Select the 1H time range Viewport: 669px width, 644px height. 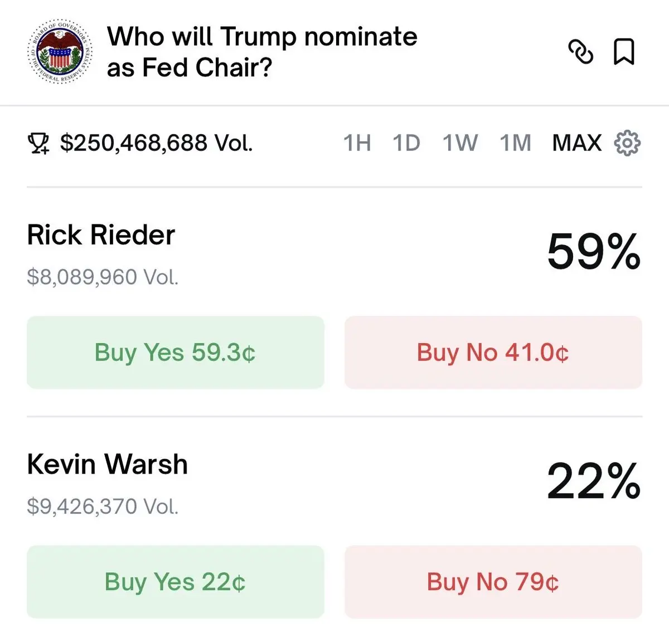pyautogui.click(x=357, y=143)
